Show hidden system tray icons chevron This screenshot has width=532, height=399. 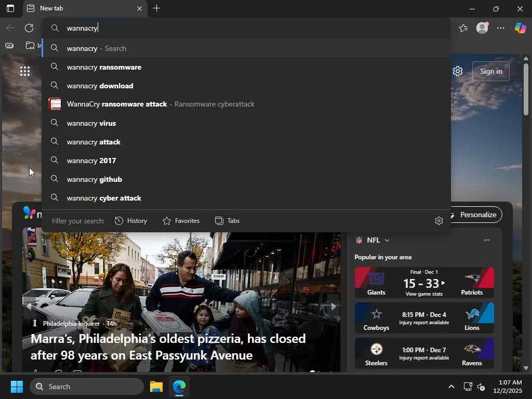point(451,387)
